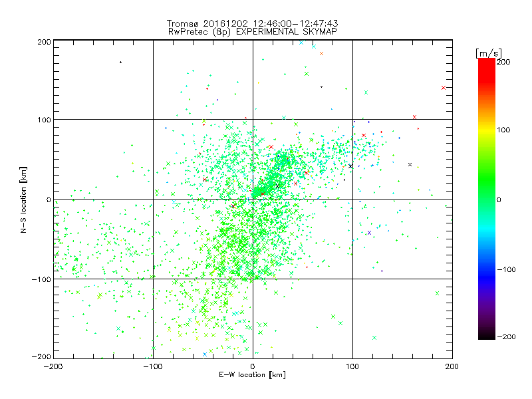Click the purple X marker east of center
The width and height of the screenshot is (532, 399).
click(370, 233)
